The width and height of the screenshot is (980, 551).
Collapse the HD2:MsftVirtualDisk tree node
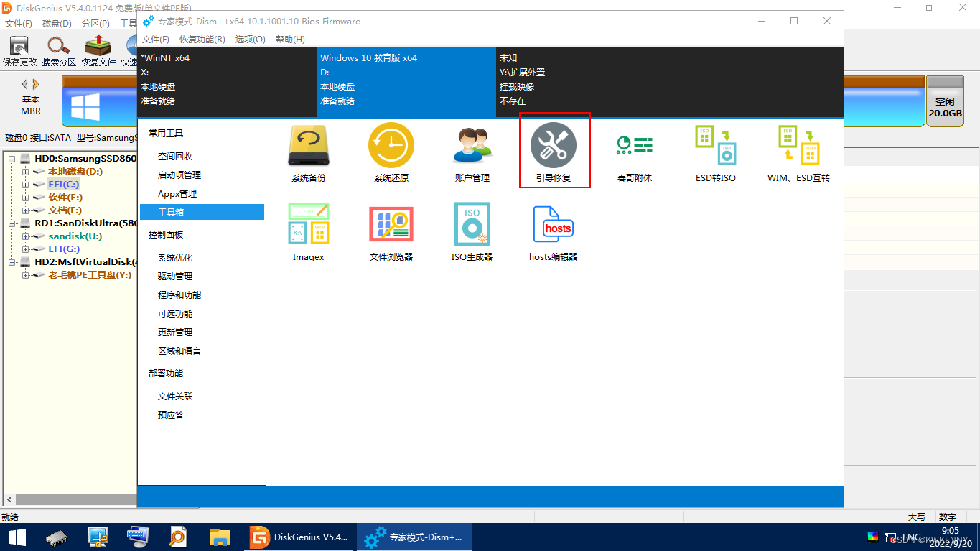(12, 261)
